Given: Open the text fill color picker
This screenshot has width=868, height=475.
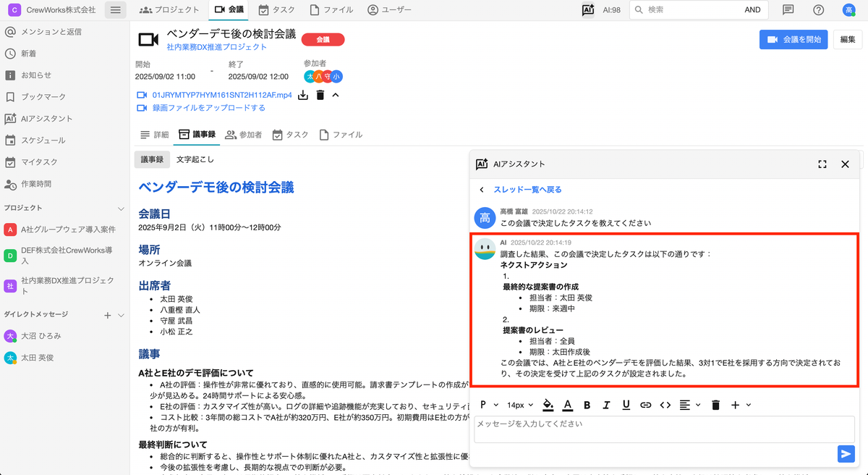Looking at the screenshot, I should point(548,405).
